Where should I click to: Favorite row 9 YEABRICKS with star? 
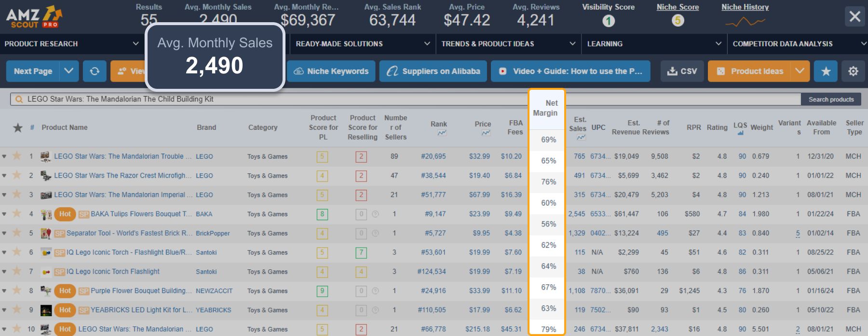click(17, 309)
